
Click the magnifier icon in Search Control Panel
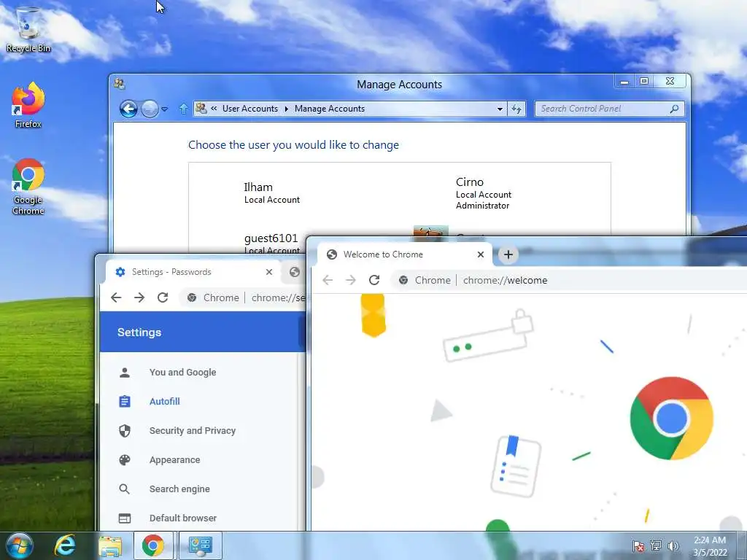674,109
